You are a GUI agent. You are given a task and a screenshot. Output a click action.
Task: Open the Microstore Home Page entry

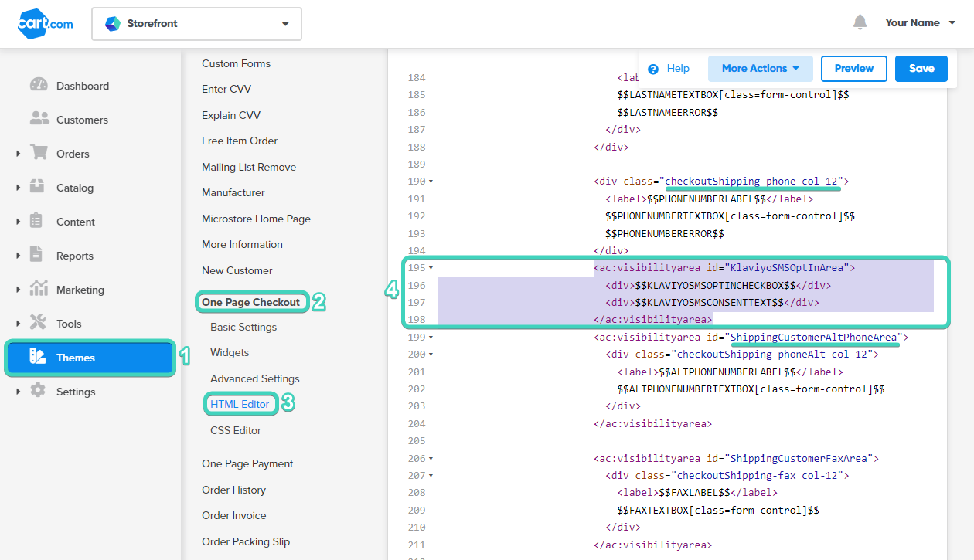pos(256,219)
